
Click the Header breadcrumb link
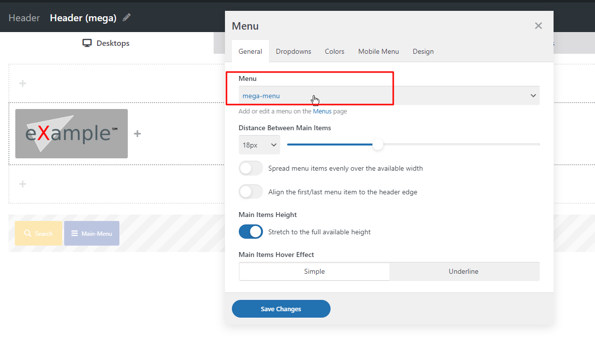click(24, 18)
